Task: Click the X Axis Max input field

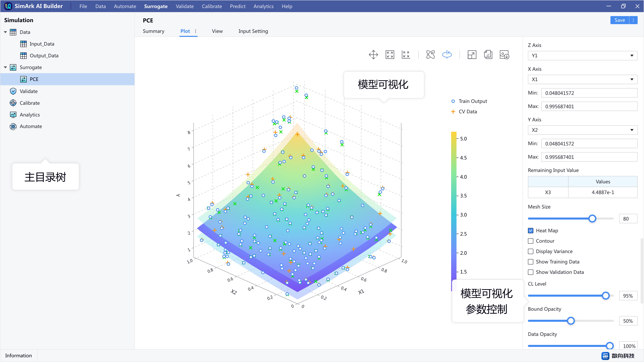Action: pyautogui.click(x=589, y=106)
